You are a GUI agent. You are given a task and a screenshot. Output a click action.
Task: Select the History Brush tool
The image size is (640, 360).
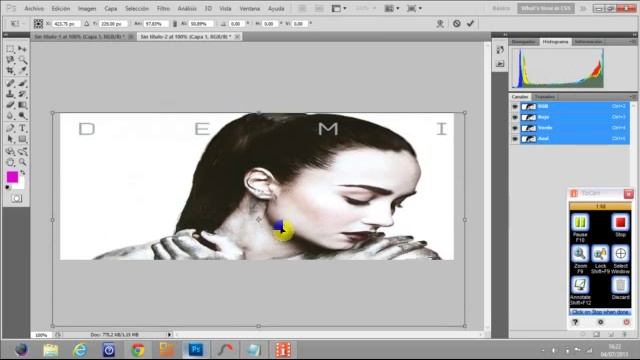pyautogui.click(x=22, y=94)
